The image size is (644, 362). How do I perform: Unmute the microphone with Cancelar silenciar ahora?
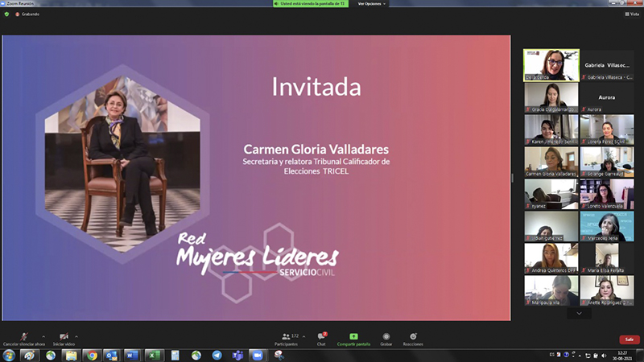[x=24, y=339]
